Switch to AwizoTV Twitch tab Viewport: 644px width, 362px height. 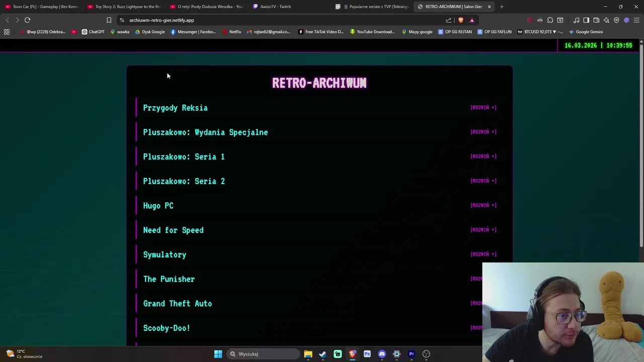[289, 7]
